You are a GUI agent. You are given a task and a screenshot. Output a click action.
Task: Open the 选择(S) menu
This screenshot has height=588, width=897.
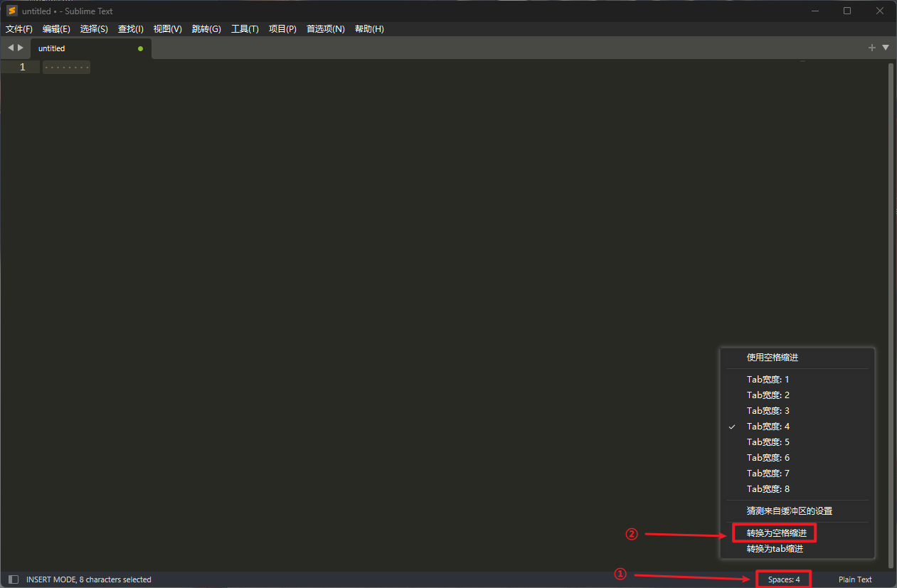pos(94,29)
